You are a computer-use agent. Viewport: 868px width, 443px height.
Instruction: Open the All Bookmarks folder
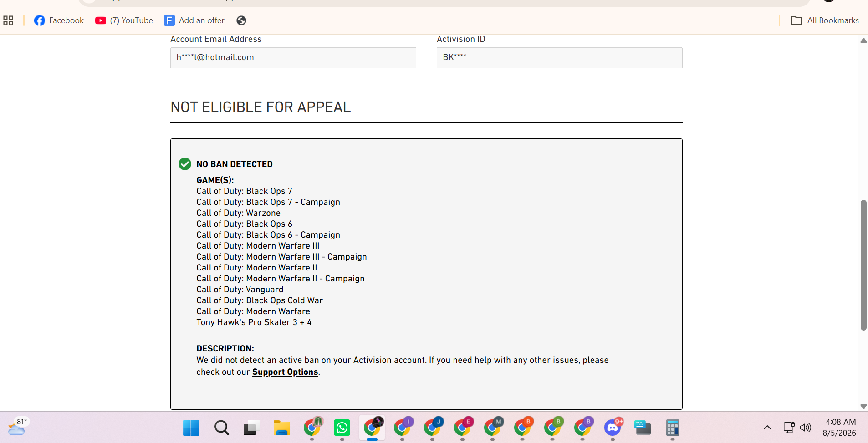(825, 20)
